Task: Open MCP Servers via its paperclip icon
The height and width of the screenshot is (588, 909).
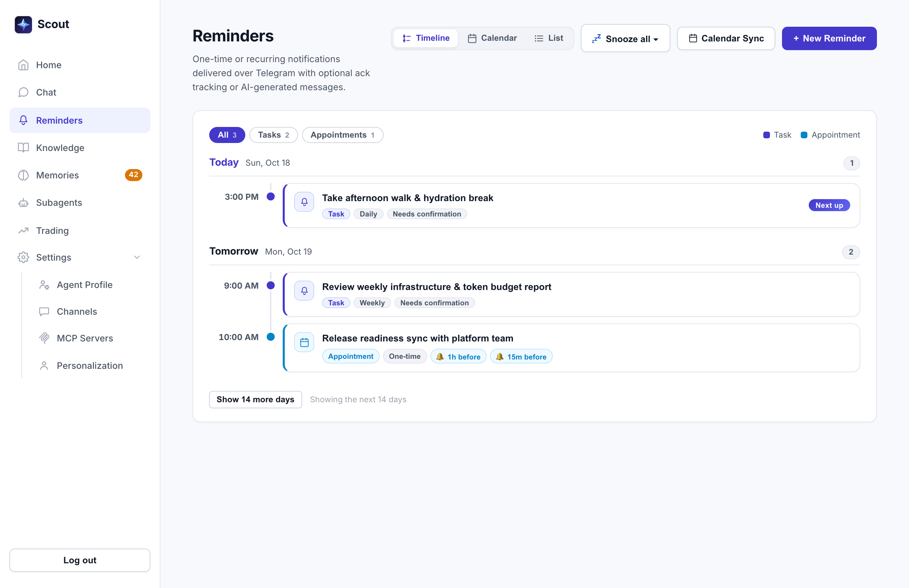Action: point(44,338)
